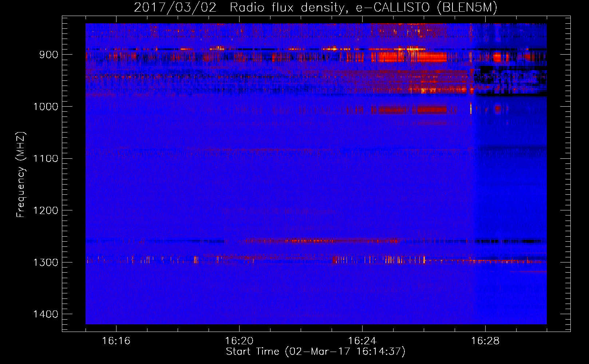
Task: Click the 1100 frequency tick label
Action: click(46, 158)
